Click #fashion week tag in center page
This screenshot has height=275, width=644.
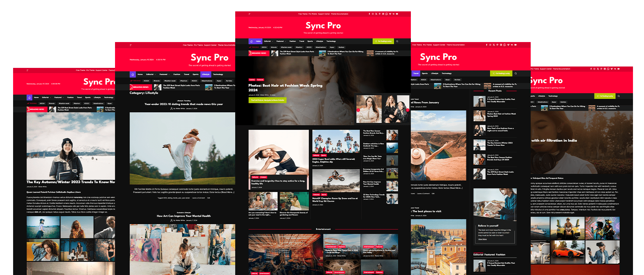(x=286, y=47)
